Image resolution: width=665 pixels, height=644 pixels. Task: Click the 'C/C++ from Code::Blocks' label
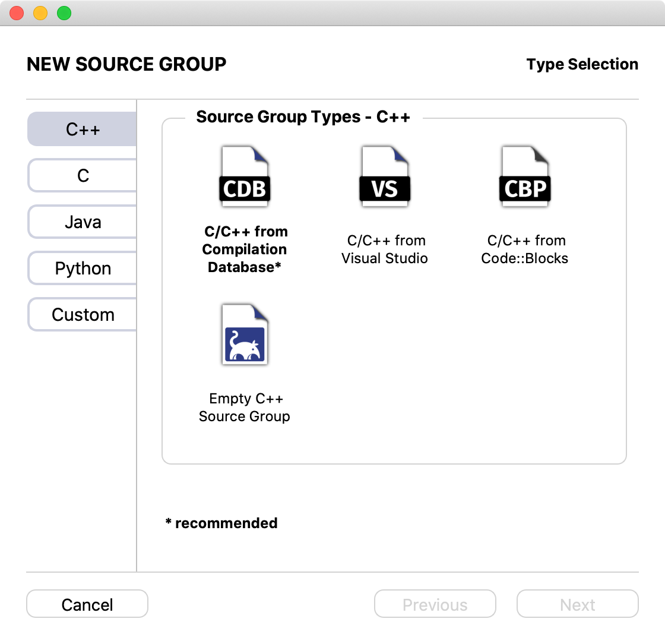pyautogui.click(x=525, y=250)
